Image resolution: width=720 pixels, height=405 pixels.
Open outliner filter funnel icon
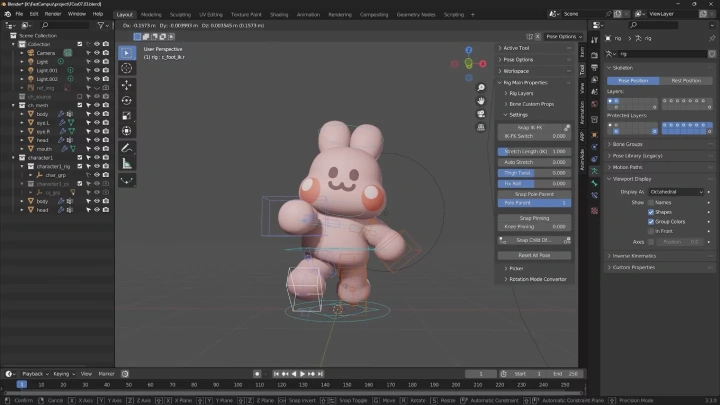101,25
